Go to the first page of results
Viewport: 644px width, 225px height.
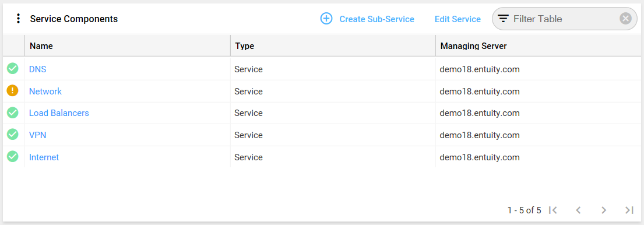[x=553, y=210]
